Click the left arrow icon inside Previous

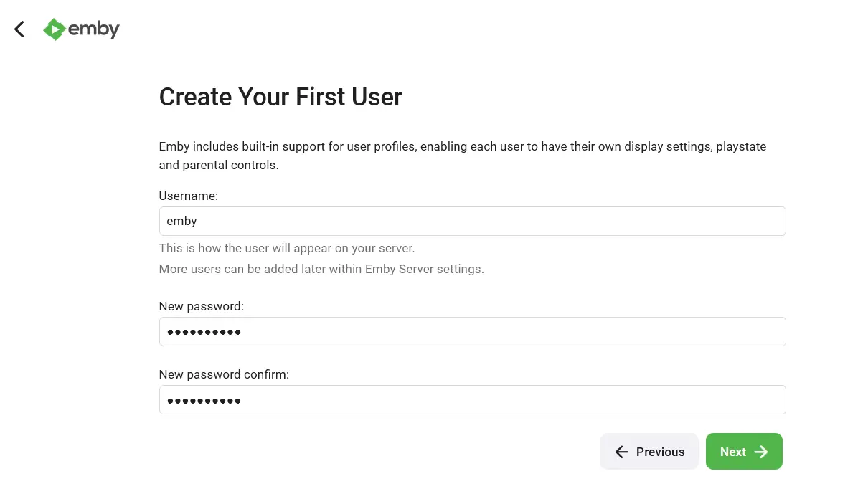point(622,452)
